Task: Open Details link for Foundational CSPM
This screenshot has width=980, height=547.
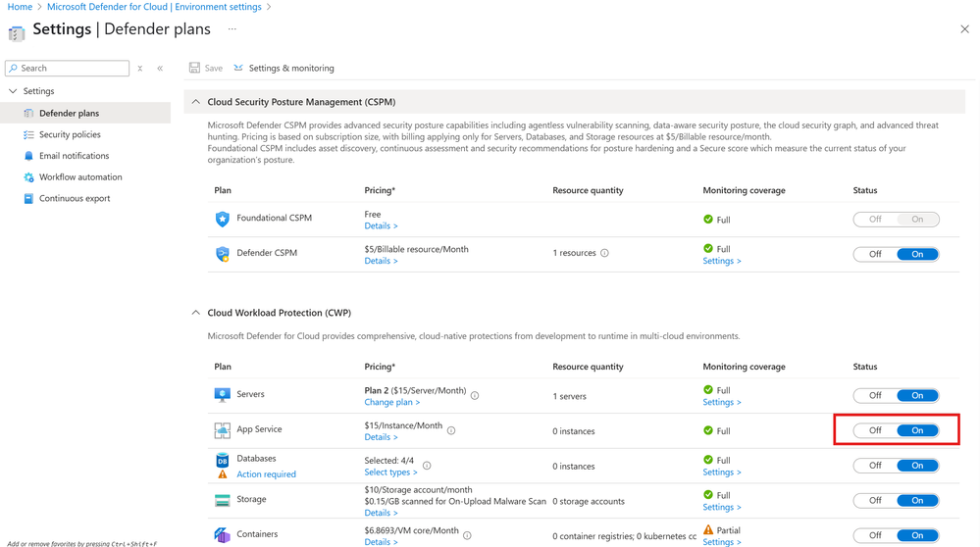Action: 381,226
